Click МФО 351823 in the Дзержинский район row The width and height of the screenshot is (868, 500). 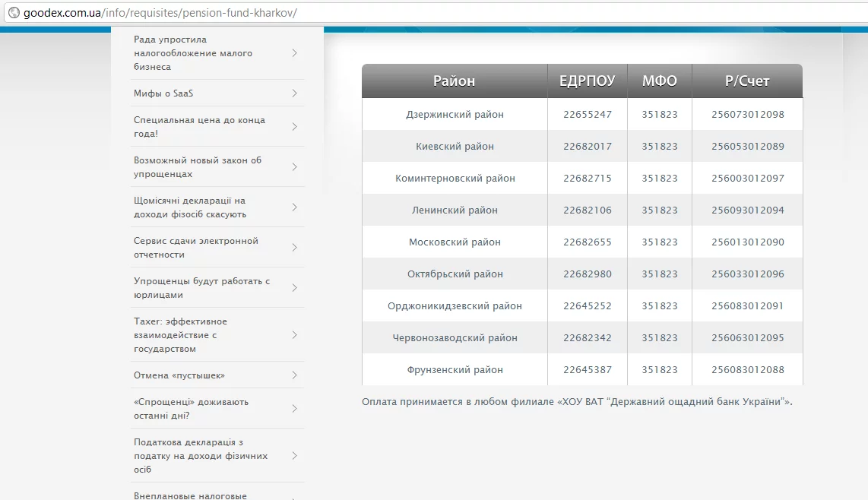(659, 115)
